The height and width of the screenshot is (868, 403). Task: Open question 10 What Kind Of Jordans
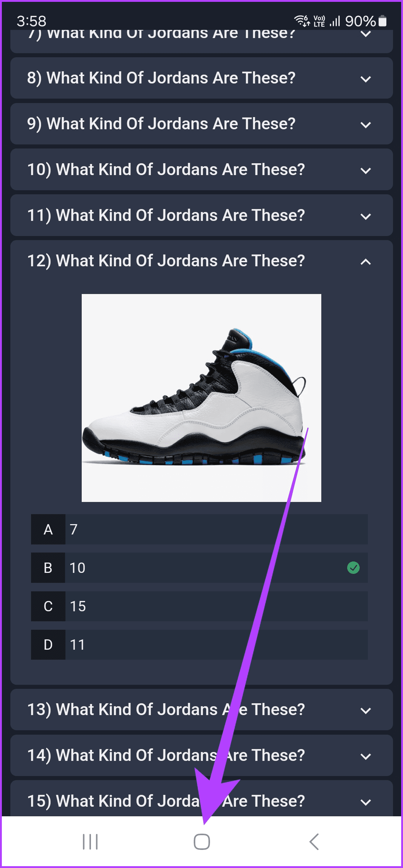(x=201, y=170)
